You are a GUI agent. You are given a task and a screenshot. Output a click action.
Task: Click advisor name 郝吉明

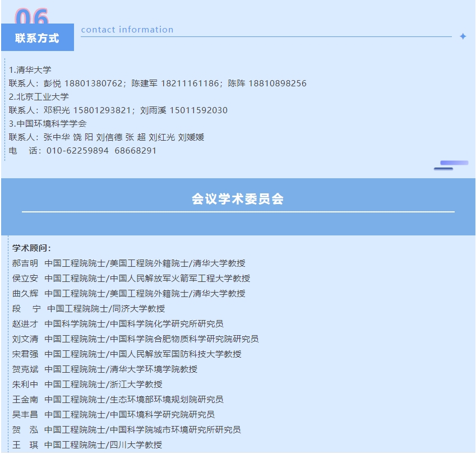[x=25, y=263]
